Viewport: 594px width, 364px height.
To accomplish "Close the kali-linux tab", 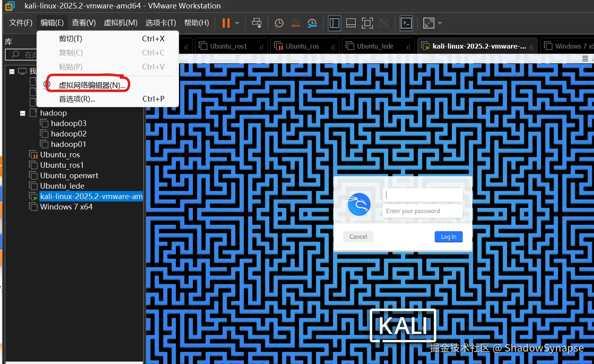I will click(x=531, y=47).
